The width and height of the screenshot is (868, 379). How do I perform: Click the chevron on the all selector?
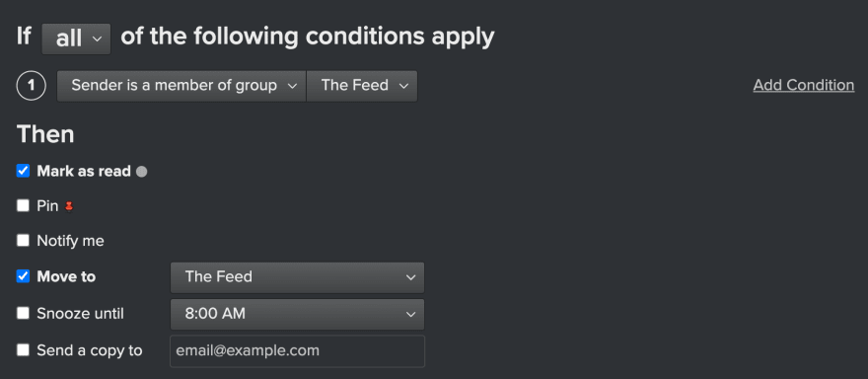[97, 38]
